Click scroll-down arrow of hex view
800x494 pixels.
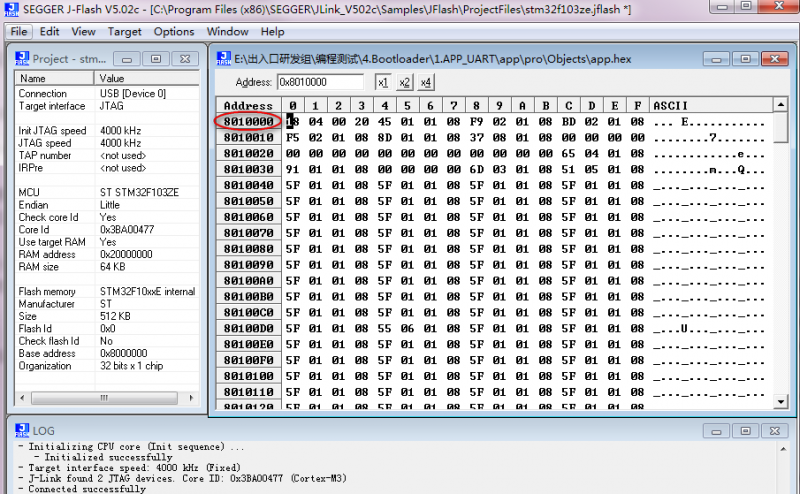click(781, 402)
